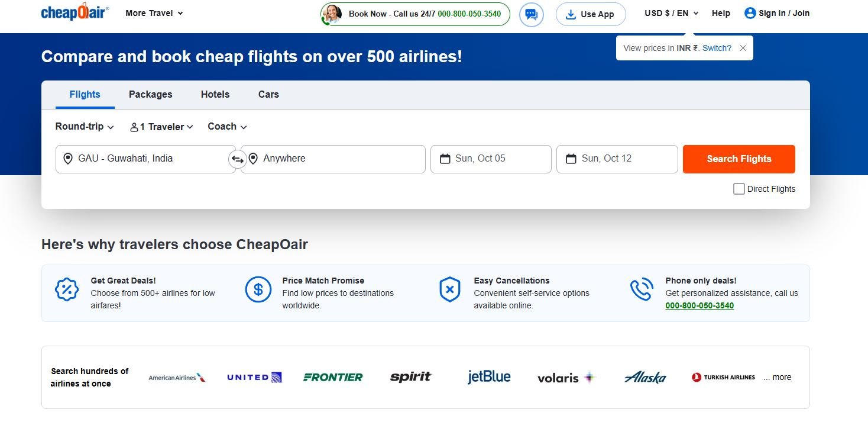The width and height of the screenshot is (868, 422).
Task: Click the Anywhere destination field
Action: (333, 159)
